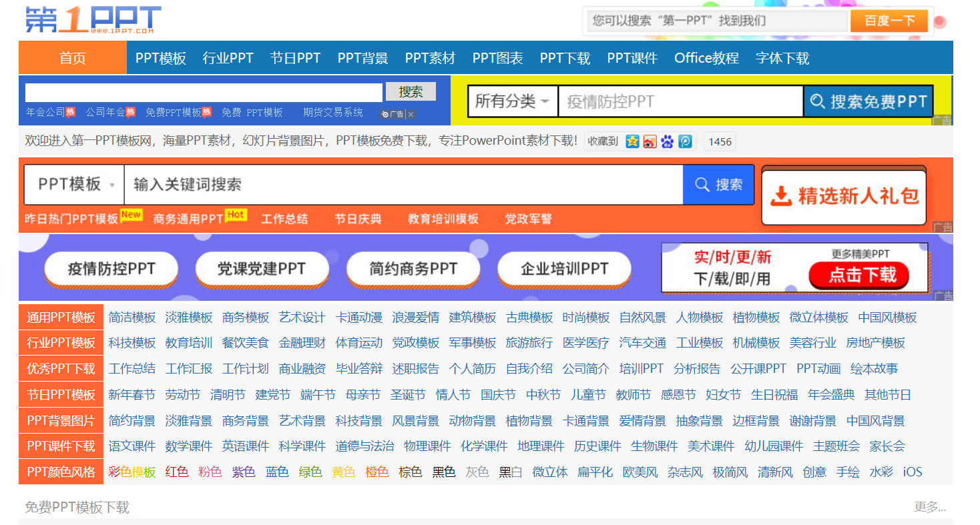
Task: Focus the 输入关键词搜索 input field
Action: 403,184
